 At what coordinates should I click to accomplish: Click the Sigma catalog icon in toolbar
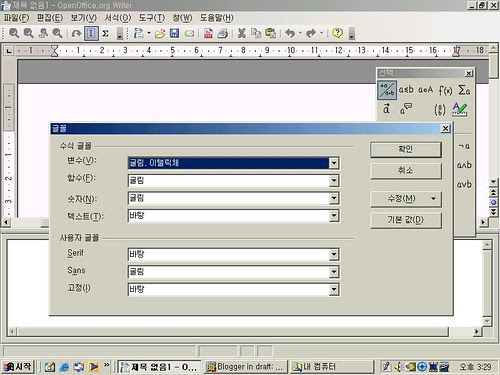[106, 33]
